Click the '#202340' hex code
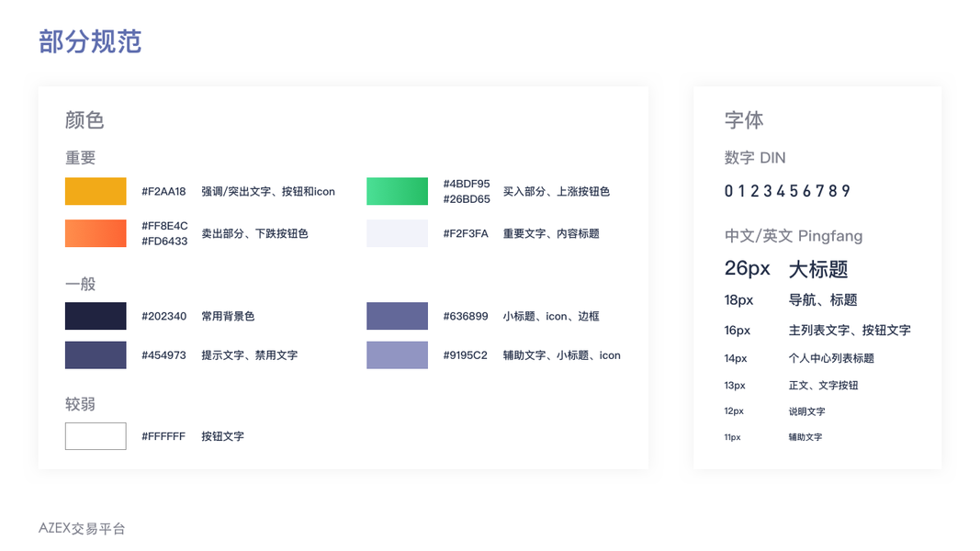This screenshot has height=551, width=980. (163, 316)
